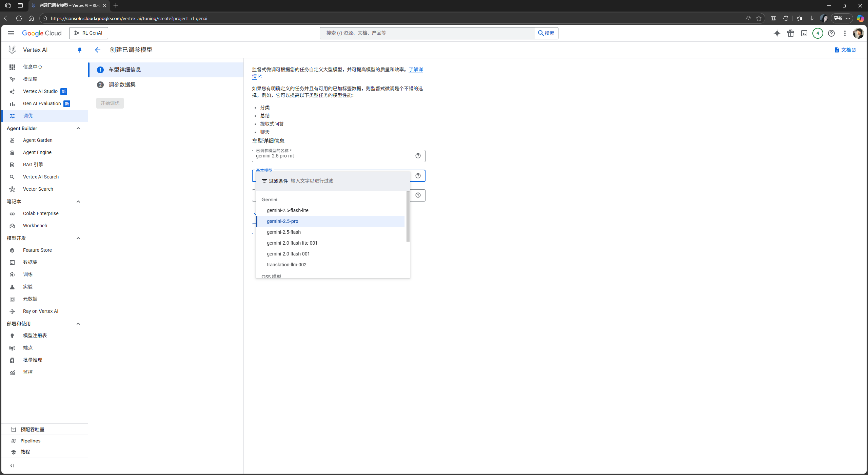Open 预配吞吐量 provisioned throughput item

pos(45,430)
